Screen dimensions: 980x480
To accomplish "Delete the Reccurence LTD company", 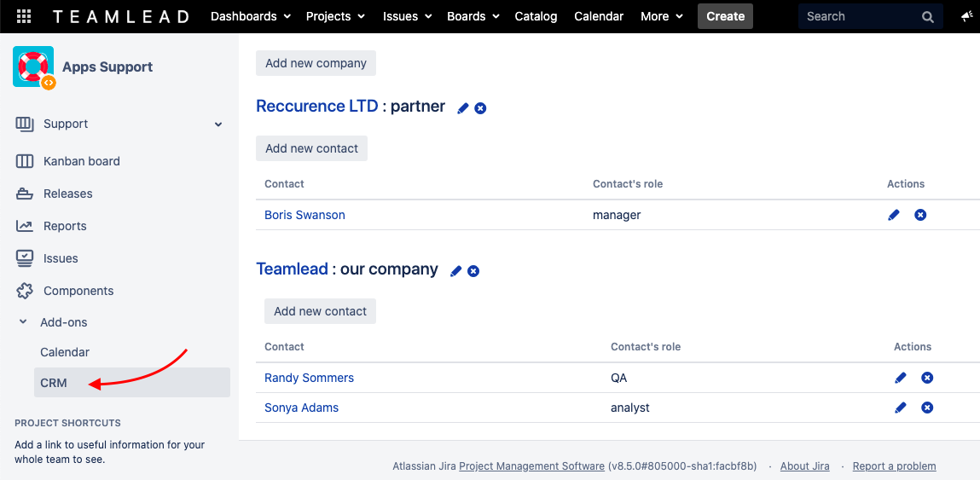I will click(x=480, y=108).
